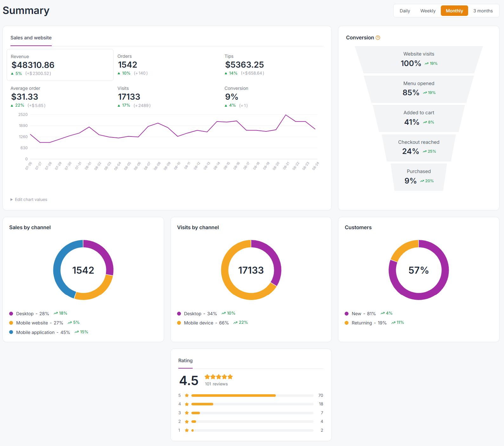Switch to the 3 months period
Screen dimensions: 504x446
483,11
